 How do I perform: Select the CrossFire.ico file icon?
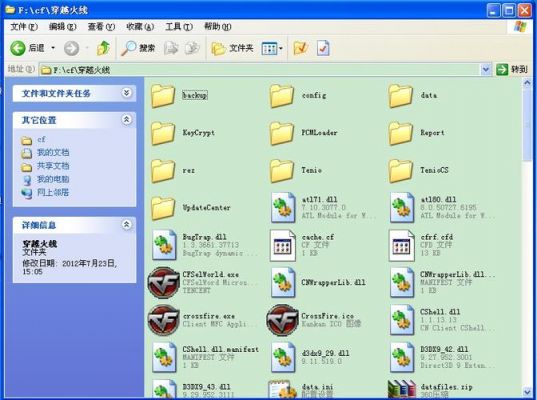pos(282,320)
